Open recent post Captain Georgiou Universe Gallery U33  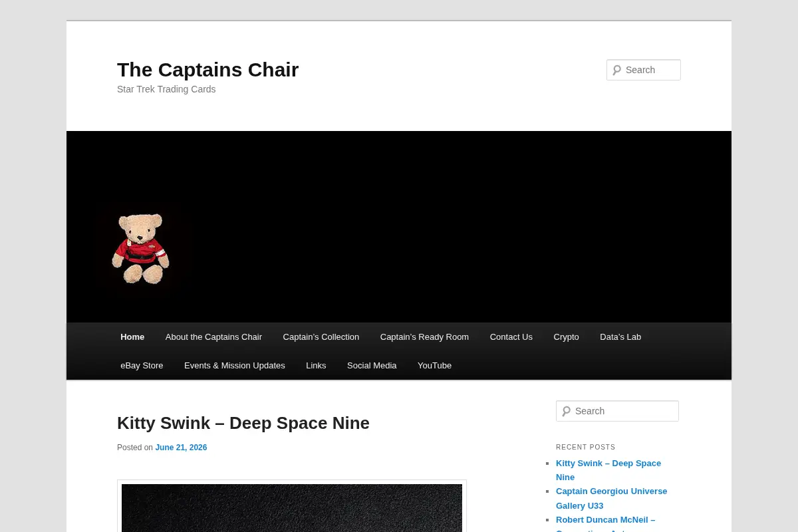point(611,498)
